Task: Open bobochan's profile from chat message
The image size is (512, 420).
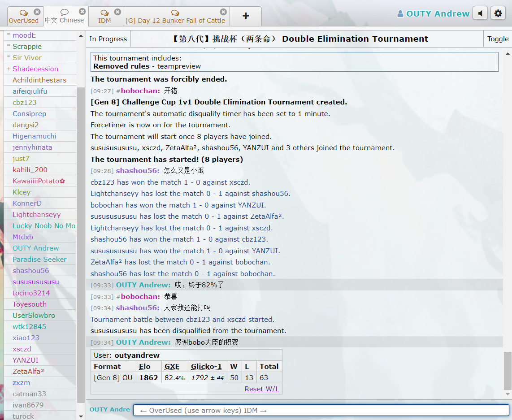Action: coord(140,91)
